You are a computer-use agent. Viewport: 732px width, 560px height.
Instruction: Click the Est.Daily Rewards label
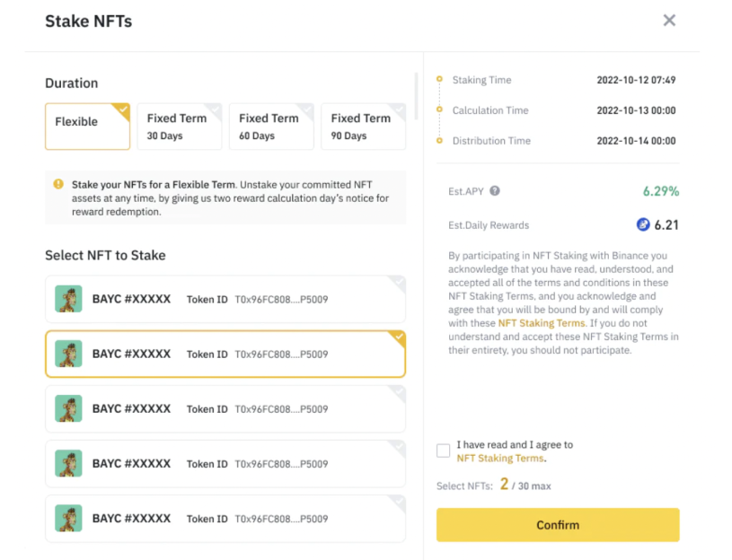click(x=489, y=225)
